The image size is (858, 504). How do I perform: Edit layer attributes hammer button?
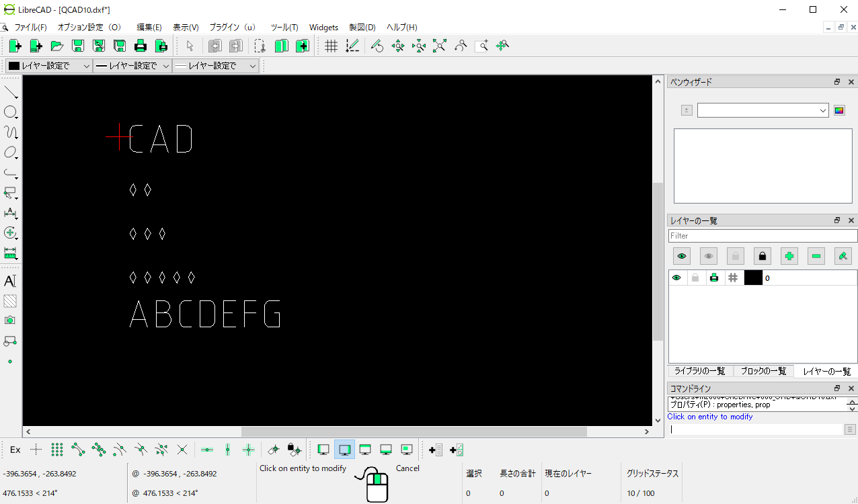(843, 256)
